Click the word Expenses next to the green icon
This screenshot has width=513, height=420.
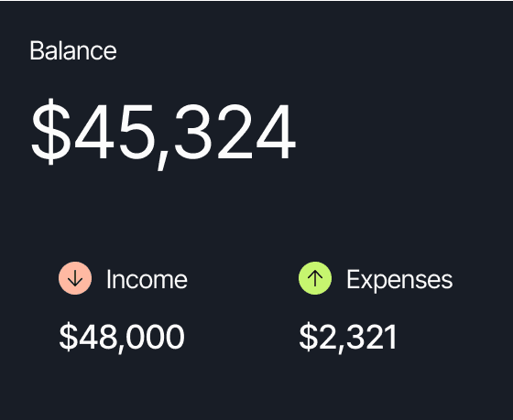399,281
